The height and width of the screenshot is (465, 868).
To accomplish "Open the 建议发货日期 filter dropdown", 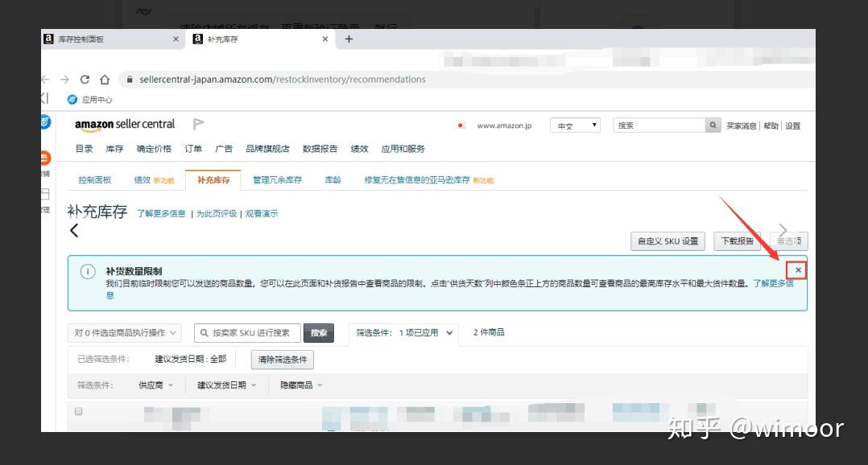I will pos(226,385).
